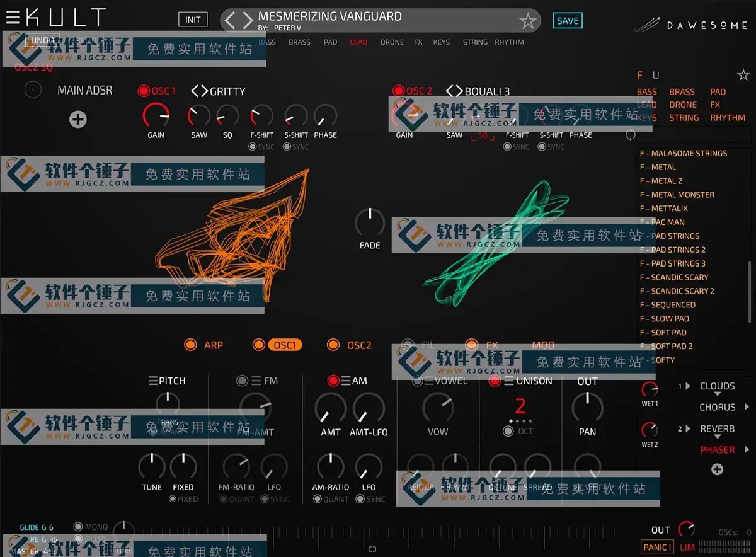Image resolution: width=756 pixels, height=557 pixels.
Task: Click the PANIC! button
Action: pyautogui.click(x=657, y=548)
